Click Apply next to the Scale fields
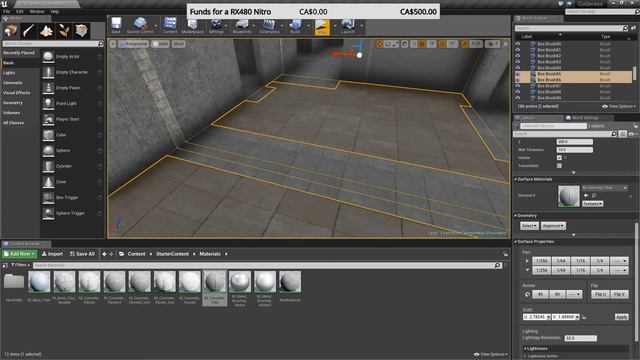The height and width of the screenshot is (360, 640). 622,317
